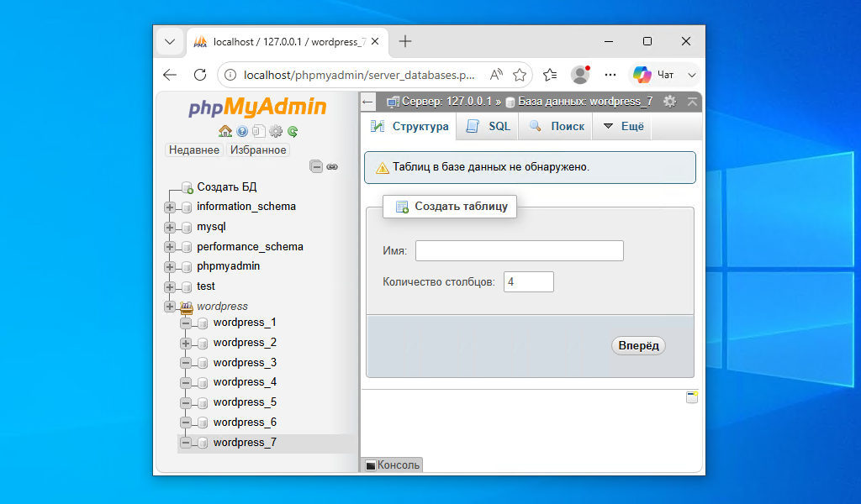Select wordpress_4 in the tree

[245, 381]
